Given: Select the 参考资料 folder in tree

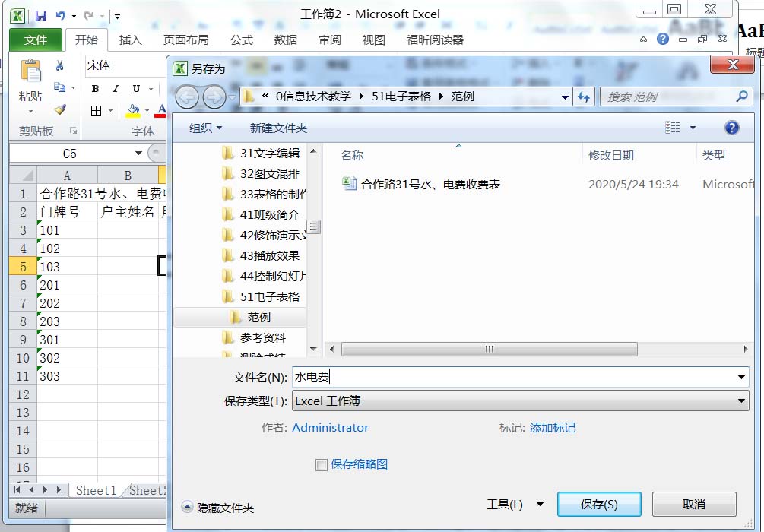Looking at the screenshot, I should pyautogui.click(x=263, y=337).
